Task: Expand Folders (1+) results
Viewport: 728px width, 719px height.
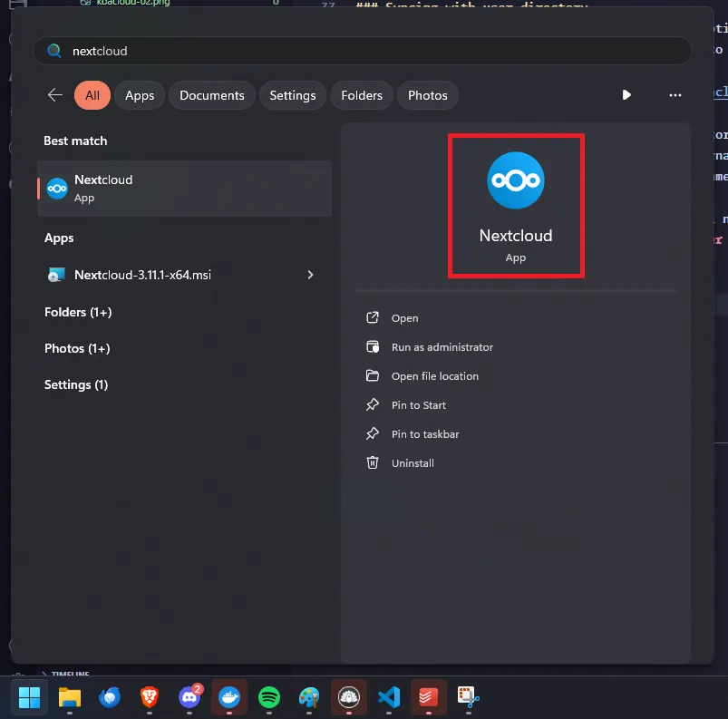Action: click(x=78, y=312)
